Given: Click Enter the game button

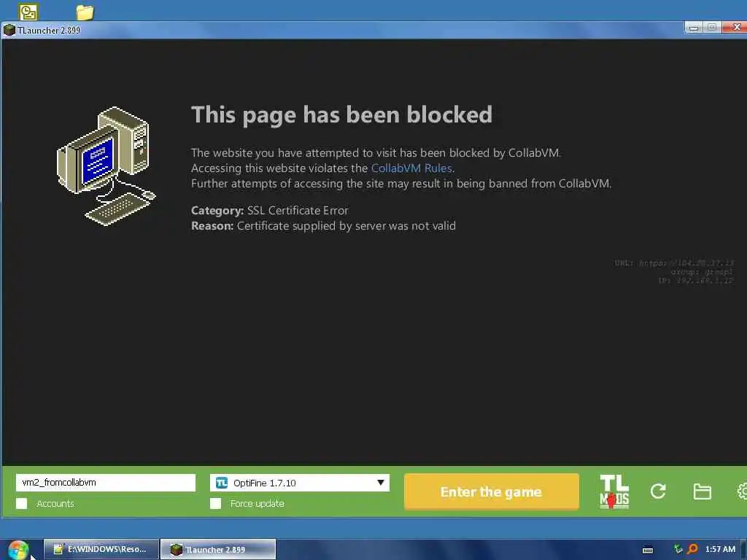Looking at the screenshot, I should (491, 491).
